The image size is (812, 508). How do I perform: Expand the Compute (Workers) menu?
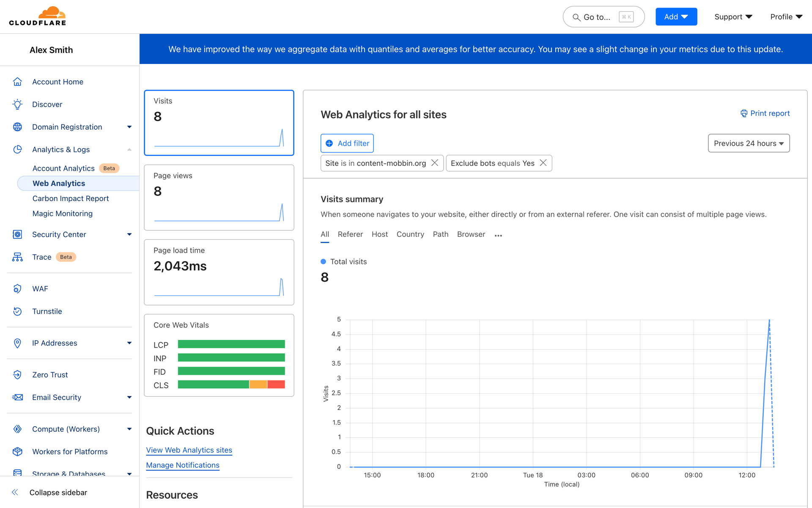coord(129,429)
